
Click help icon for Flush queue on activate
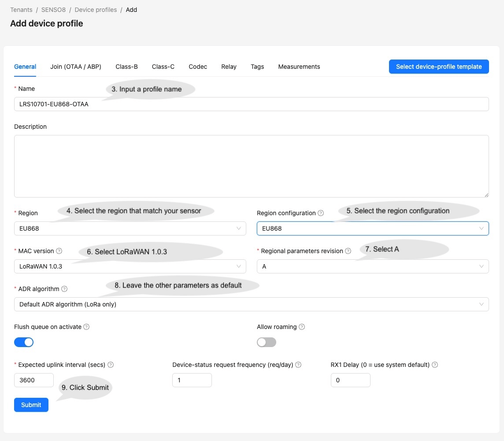[x=86, y=327]
